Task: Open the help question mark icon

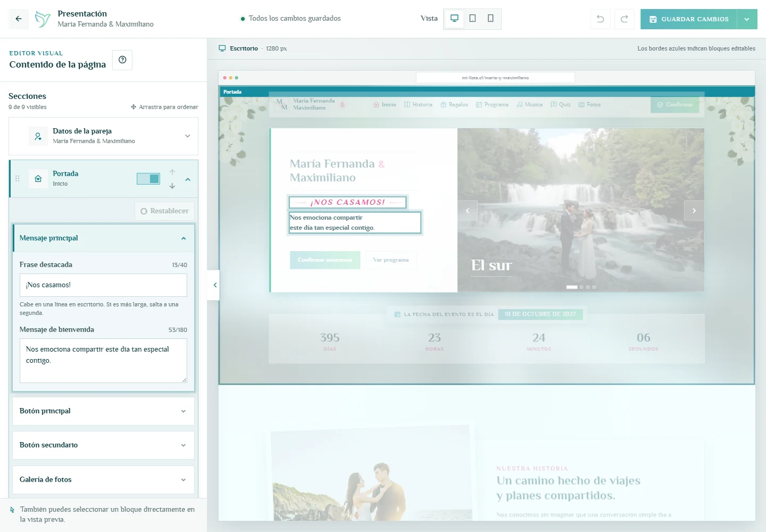Action: point(122,60)
